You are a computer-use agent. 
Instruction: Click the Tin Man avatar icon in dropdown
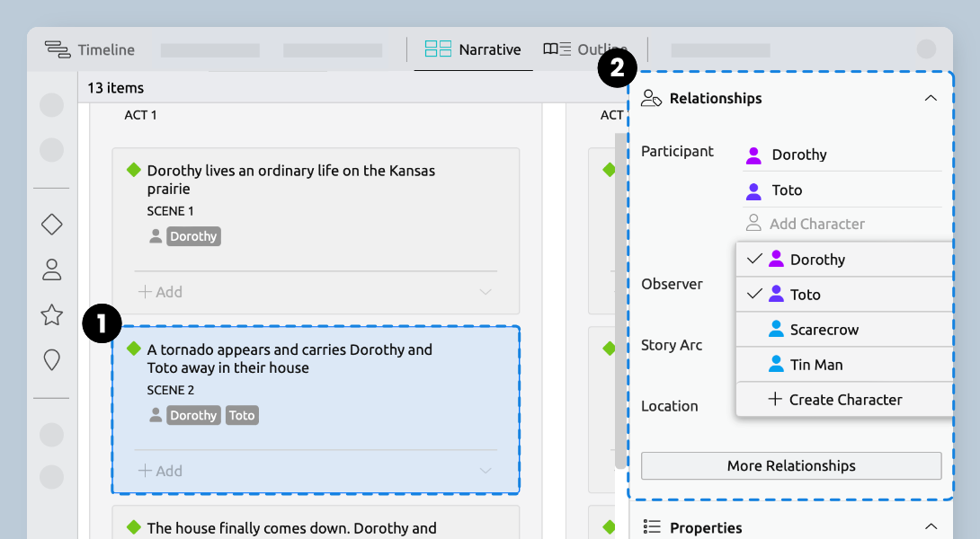(776, 364)
